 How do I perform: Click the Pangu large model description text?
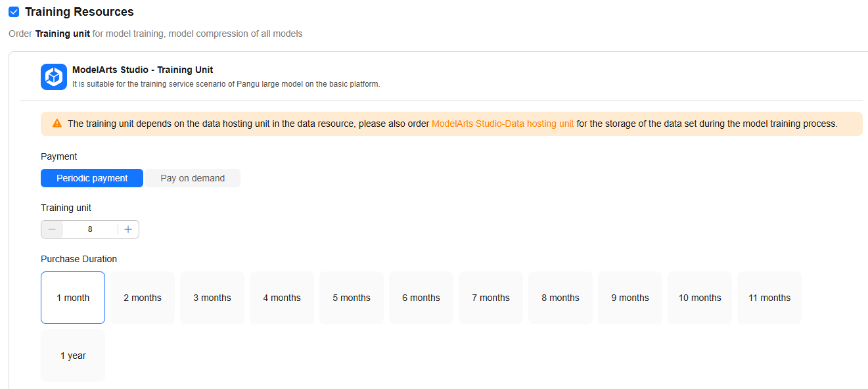[226, 84]
